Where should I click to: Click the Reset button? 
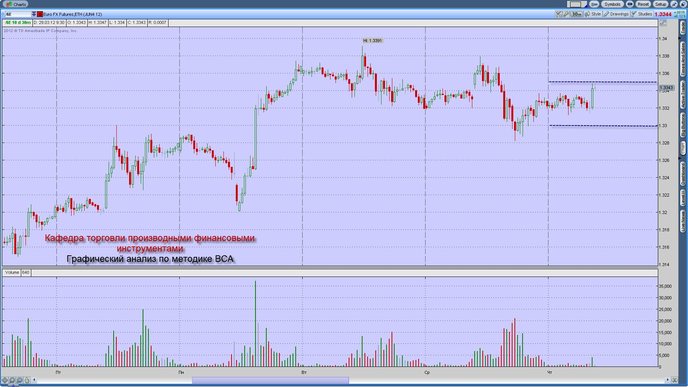pyautogui.click(x=643, y=4)
